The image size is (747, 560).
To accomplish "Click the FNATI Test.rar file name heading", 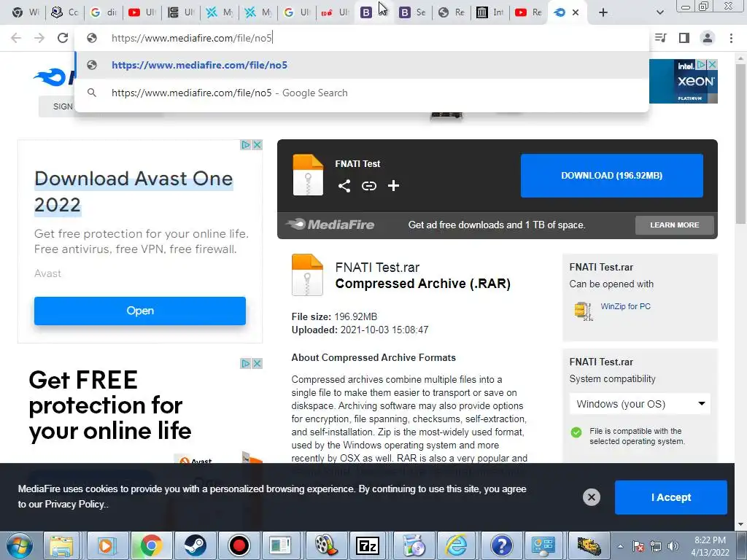I will pos(377,268).
